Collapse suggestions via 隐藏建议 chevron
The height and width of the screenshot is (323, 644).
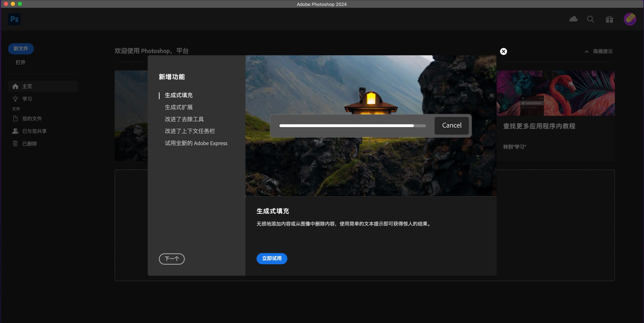pyautogui.click(x=586, y=52)
